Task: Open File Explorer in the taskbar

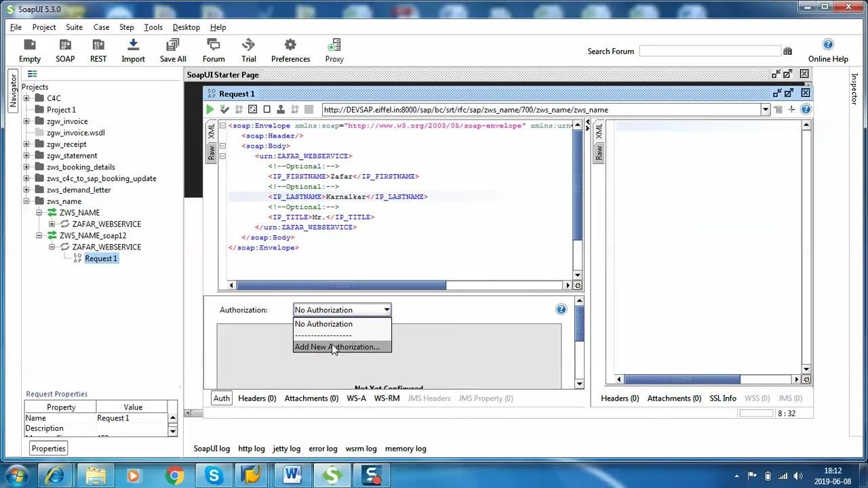Action: point(96,476)
